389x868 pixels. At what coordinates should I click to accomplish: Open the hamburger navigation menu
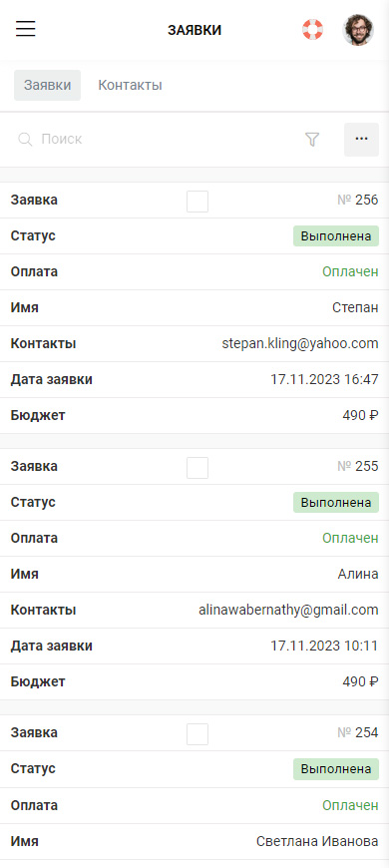point(26,29)
